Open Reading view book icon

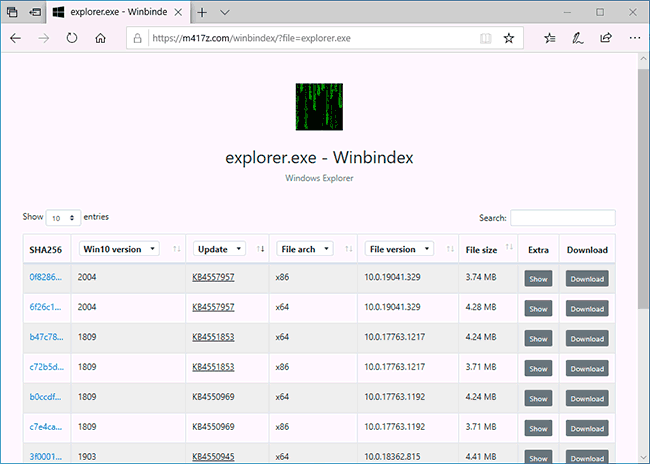click(485, 39)
